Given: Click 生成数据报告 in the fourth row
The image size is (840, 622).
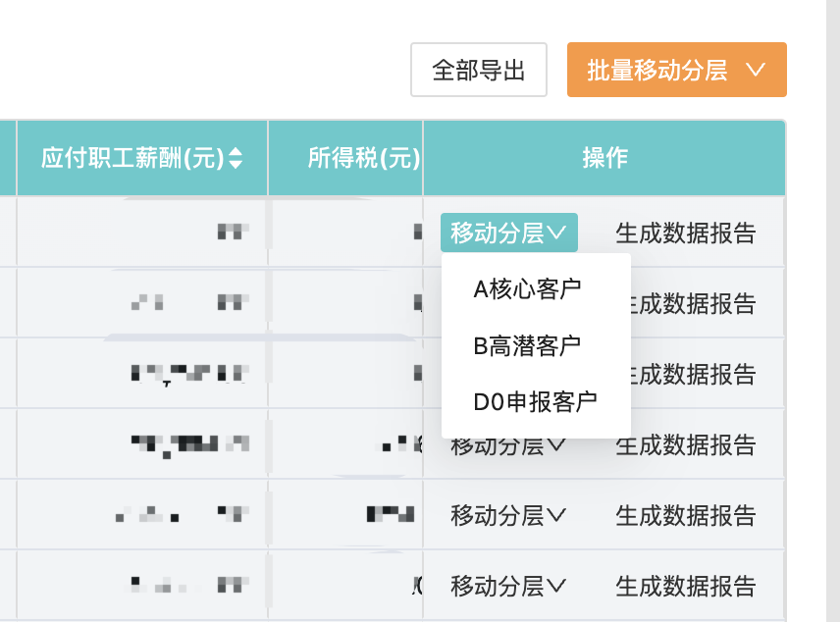Looking at the screenshot, I should point(685,446).
